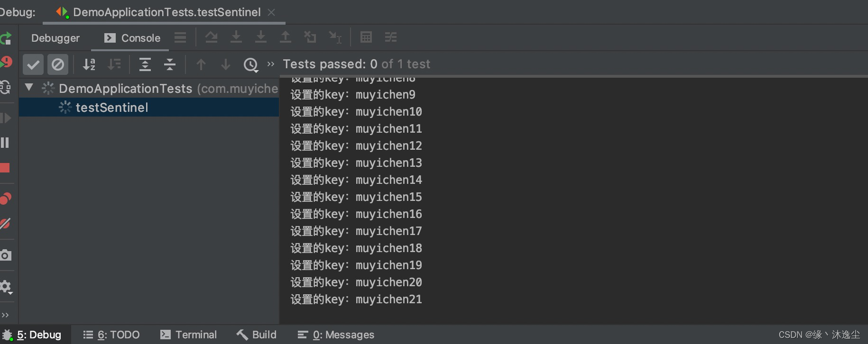Image resolution: width=868 pixels, height=344 pixels.
Task: Open the test history clock dropdown
Action: tap(251, 64)
